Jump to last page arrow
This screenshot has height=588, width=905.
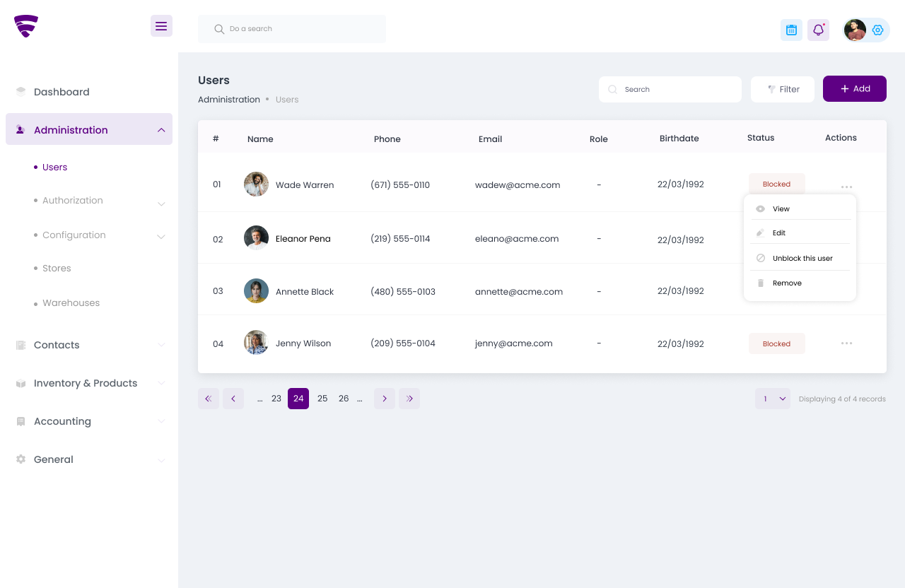(x=409, y=399)
